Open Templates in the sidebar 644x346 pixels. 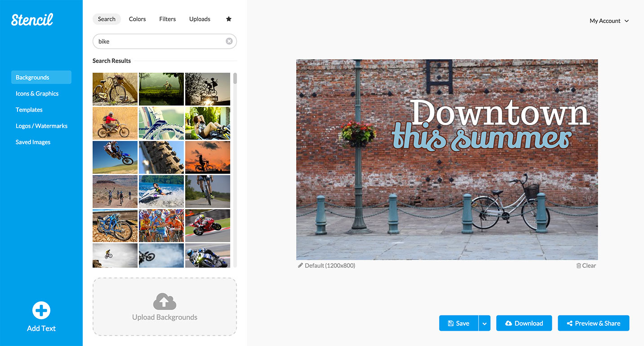pos(29,109)
